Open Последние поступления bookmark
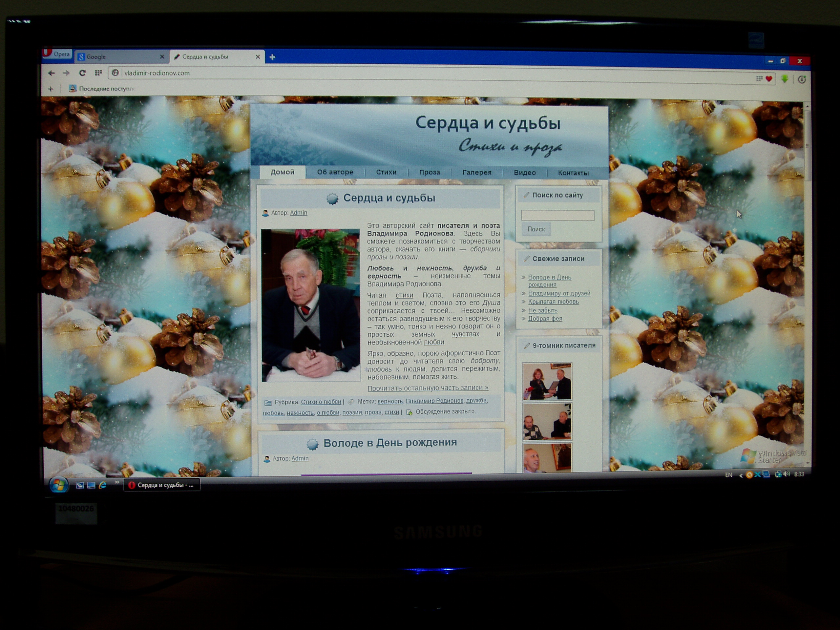The image size is (840, 630). click(x=101, y=89)
